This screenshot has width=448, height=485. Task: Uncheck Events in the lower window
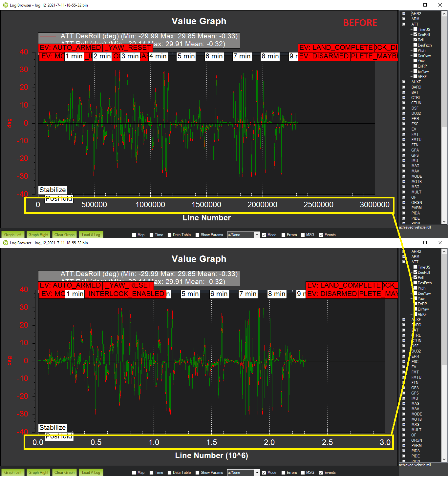coord(321,473)
